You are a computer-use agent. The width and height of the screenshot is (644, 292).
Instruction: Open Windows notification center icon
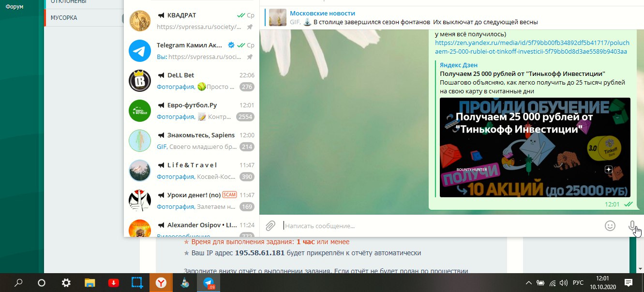pyautogui.click(x=629, y=283)
